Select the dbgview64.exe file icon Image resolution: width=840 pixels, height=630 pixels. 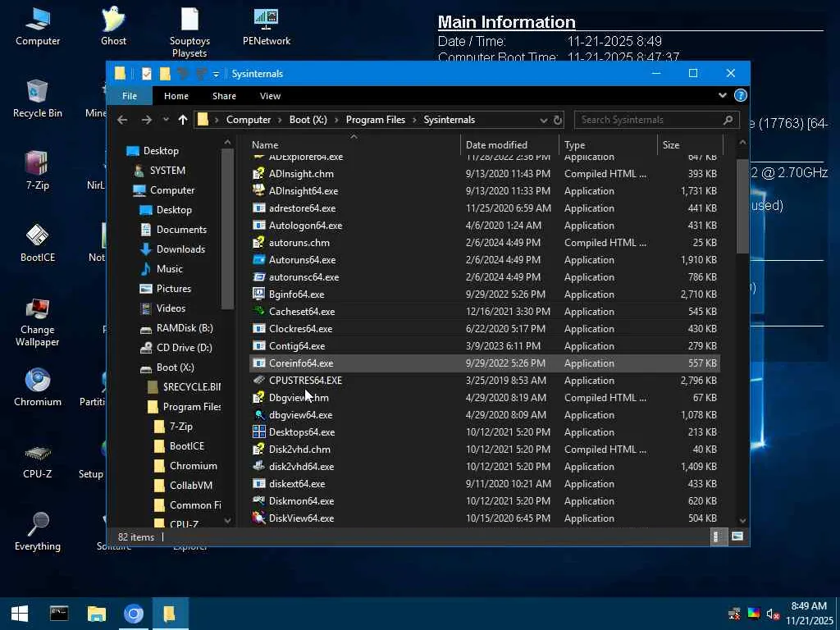pyautogui.click(x=258, y=414)
